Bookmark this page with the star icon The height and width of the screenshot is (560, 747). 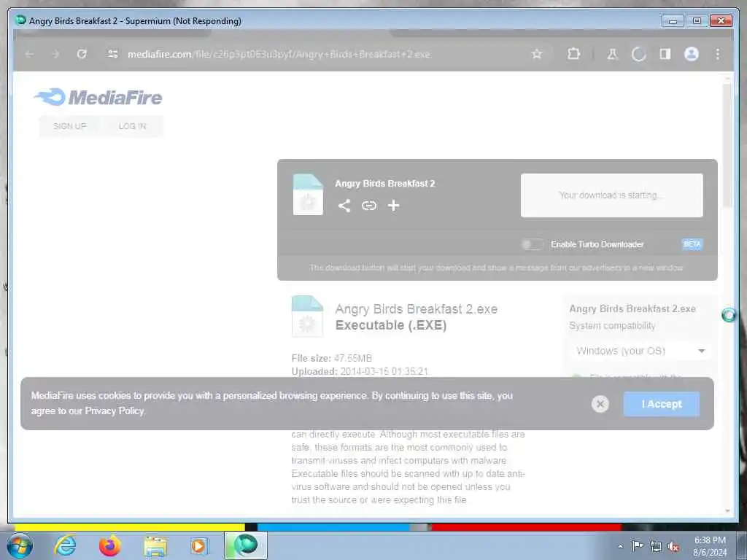pyautogui.click(x=537, y=54)
